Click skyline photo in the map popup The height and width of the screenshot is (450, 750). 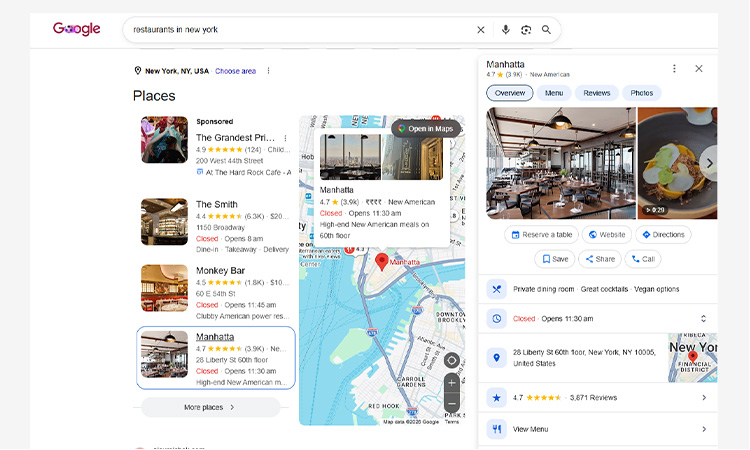coord(350,157)
